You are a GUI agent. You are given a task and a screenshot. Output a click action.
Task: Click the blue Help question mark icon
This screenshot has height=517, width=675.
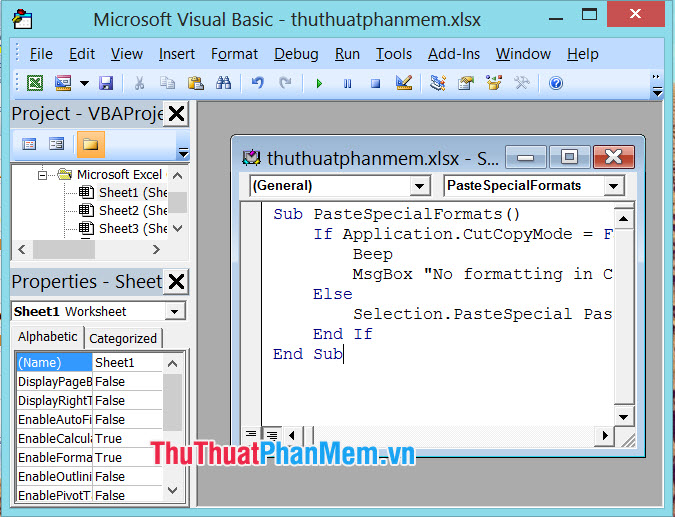556,83
